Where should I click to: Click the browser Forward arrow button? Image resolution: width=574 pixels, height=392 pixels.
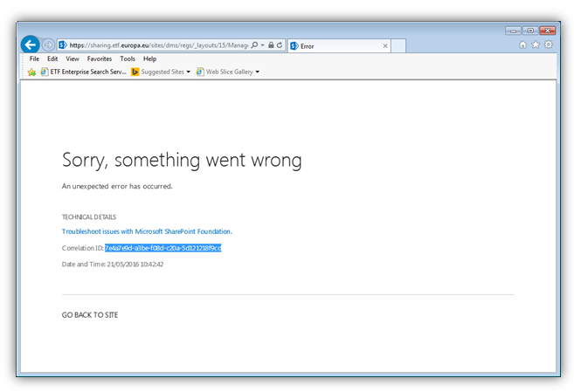pyautogui.click(x=48, y=45)
